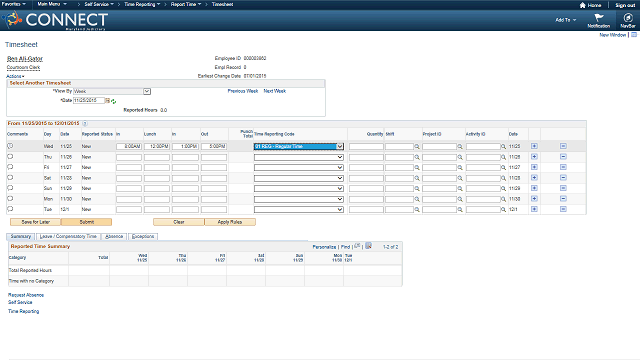Open Time Reporting Code dropdown for Wed 11/25
This screenshot has width=640, height=360.
pos(299,146)
